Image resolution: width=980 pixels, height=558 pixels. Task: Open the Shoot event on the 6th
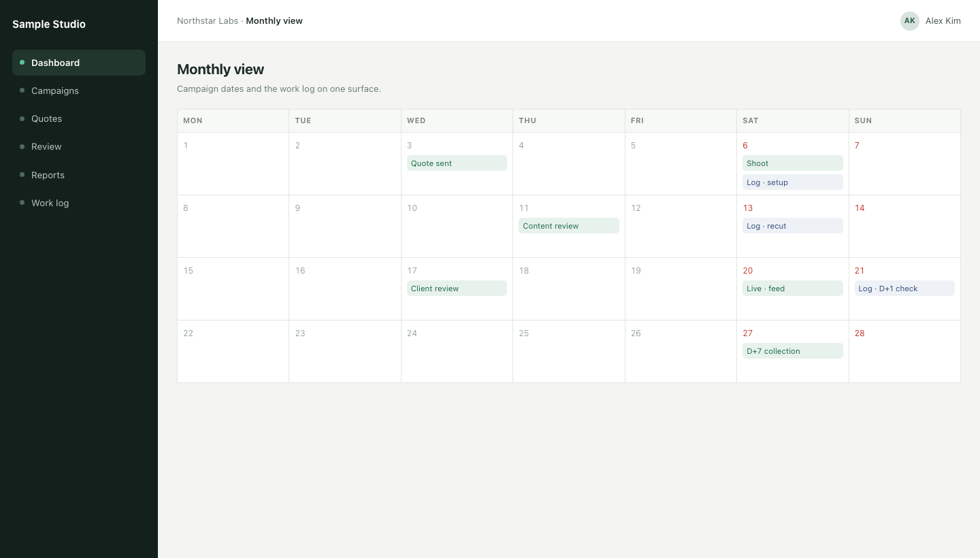click(x=793, y=163)
